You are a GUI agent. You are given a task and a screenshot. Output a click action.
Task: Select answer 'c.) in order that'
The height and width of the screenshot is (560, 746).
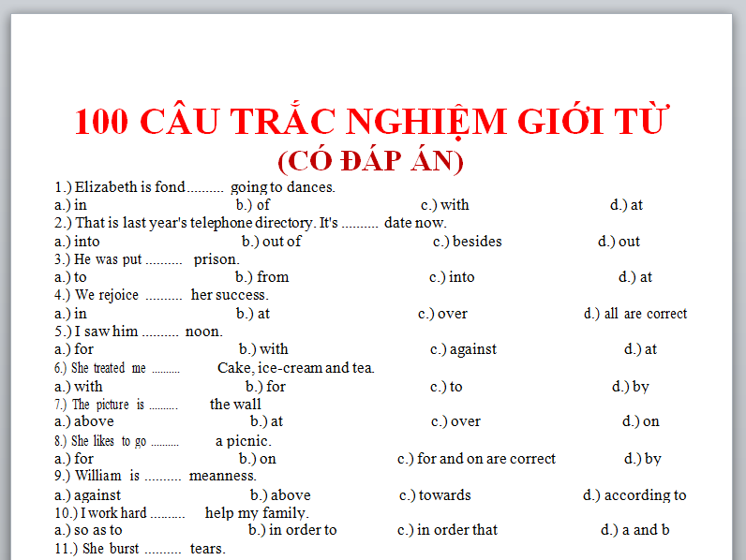tap(447, 530)
